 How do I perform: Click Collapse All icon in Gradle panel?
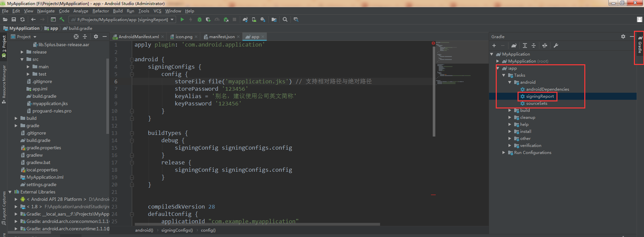pyautogui.click(x=534, y=46)
